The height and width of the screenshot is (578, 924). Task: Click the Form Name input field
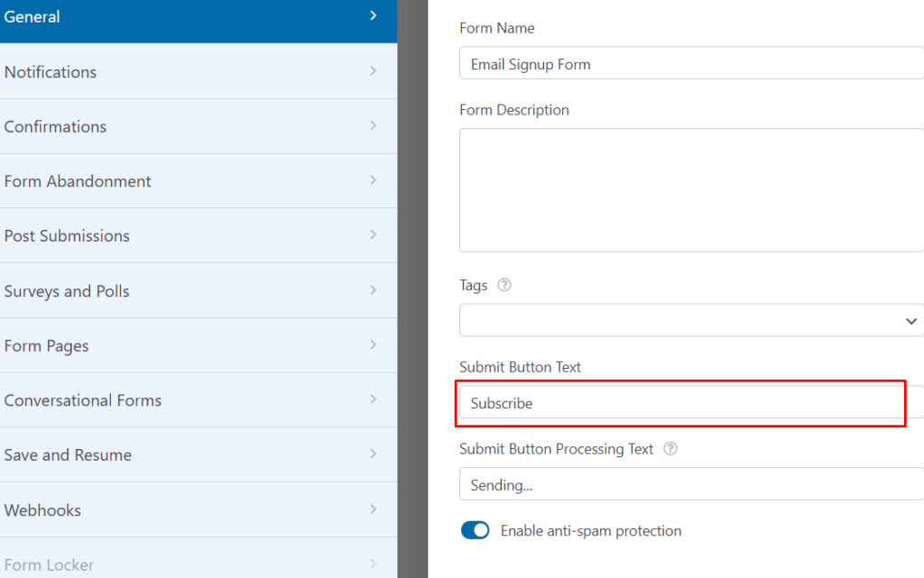tap(690, 65)
